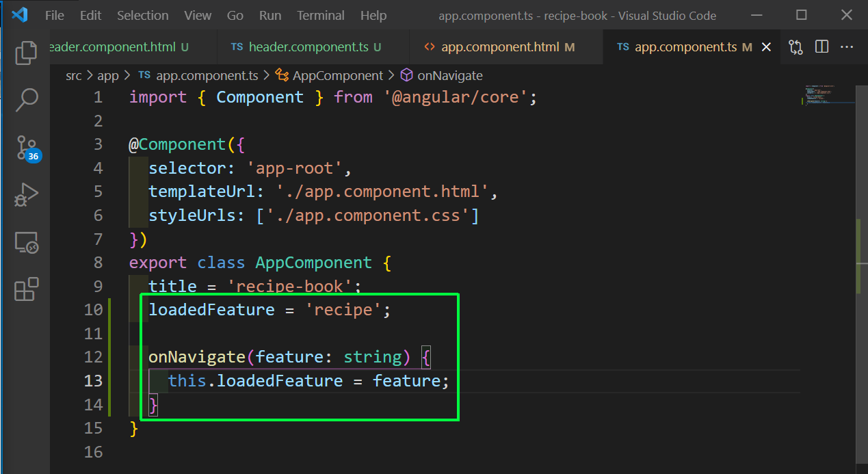Minimize the VS Code window
The width and height of the screenshot is (868, 474).
756,15
